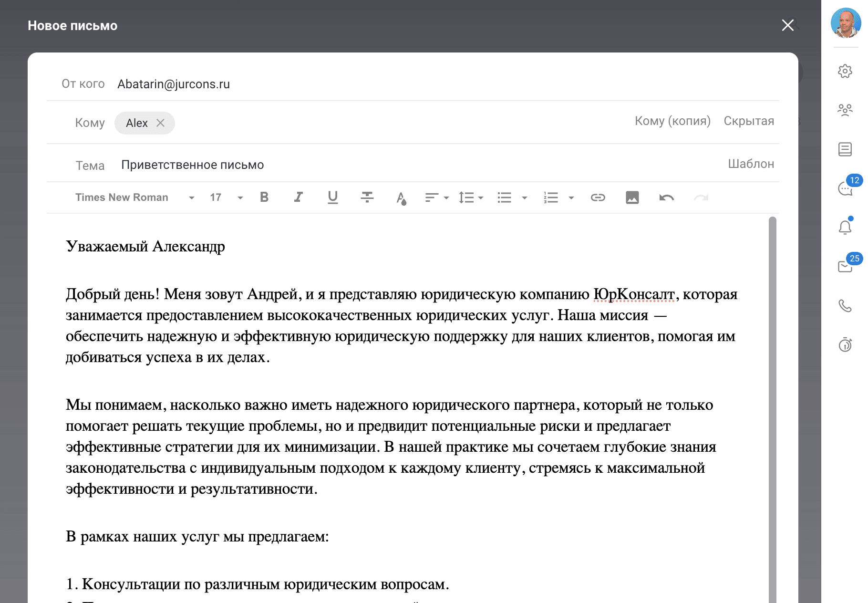Add Скрытая hidden copy recipients

click(749, 121)
